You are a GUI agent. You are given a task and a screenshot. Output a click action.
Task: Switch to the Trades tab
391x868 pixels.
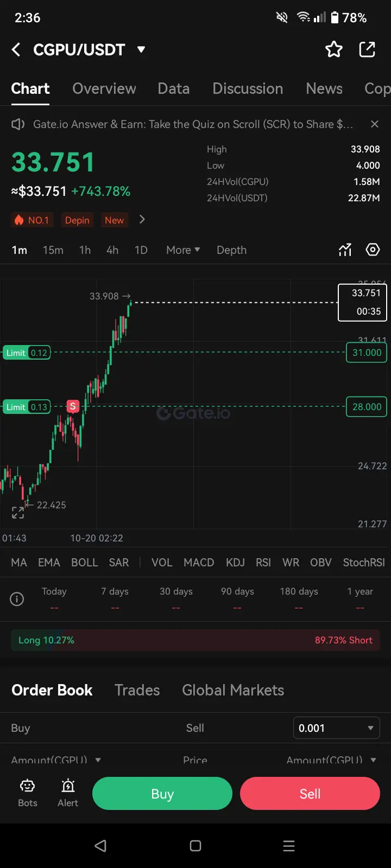click(137, 690)
